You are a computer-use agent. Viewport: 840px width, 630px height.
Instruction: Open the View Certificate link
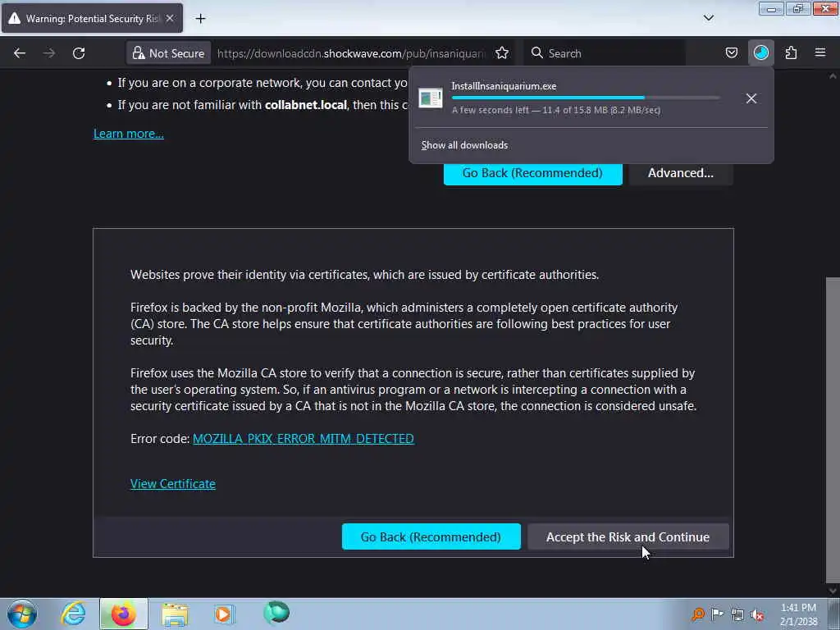[x=173, y=484]
